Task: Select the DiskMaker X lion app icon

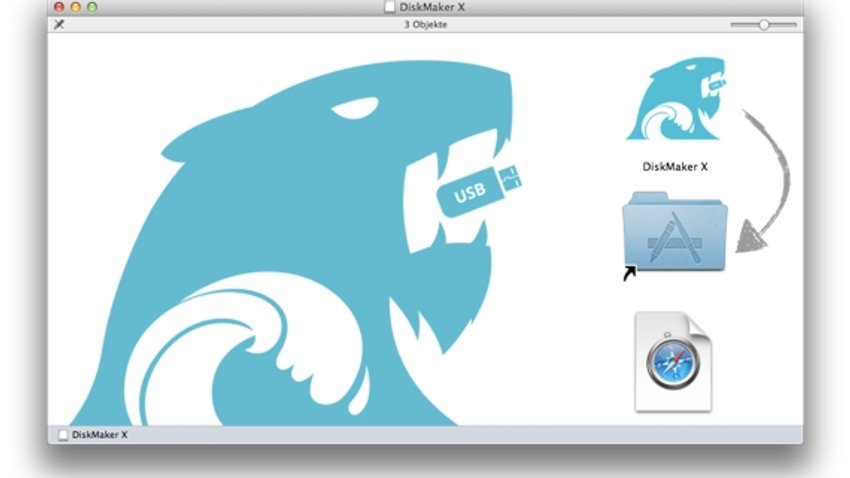Action: pos(675,99)
